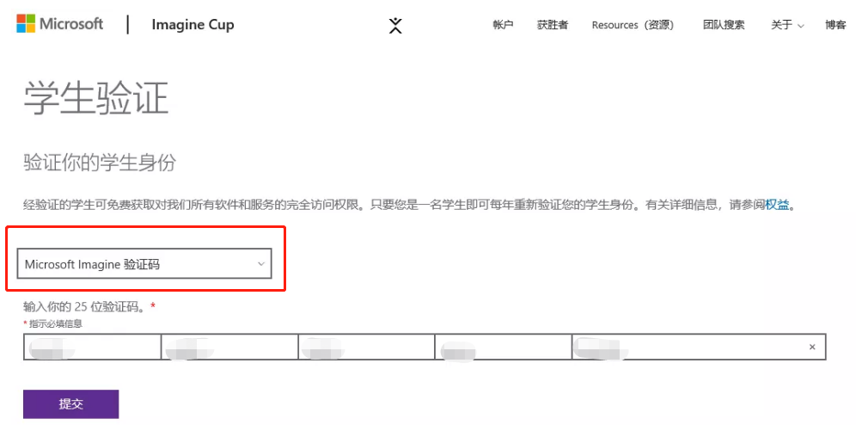Click the 关于 label in the navigation
868x431 pixels.
(781, 25)
